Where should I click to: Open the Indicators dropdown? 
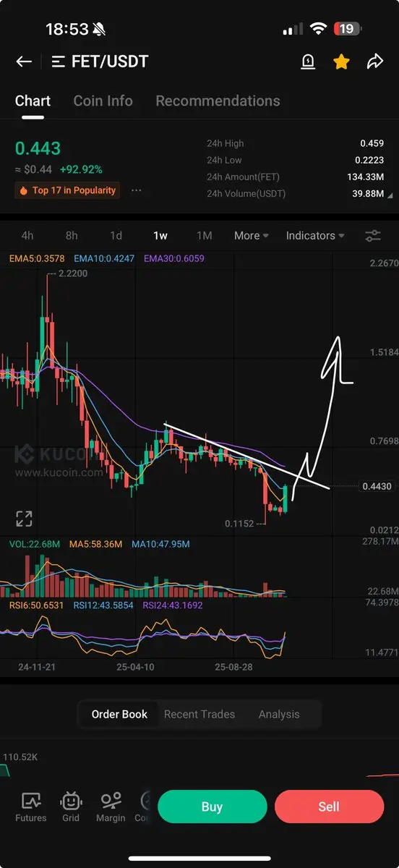(315, 236)
